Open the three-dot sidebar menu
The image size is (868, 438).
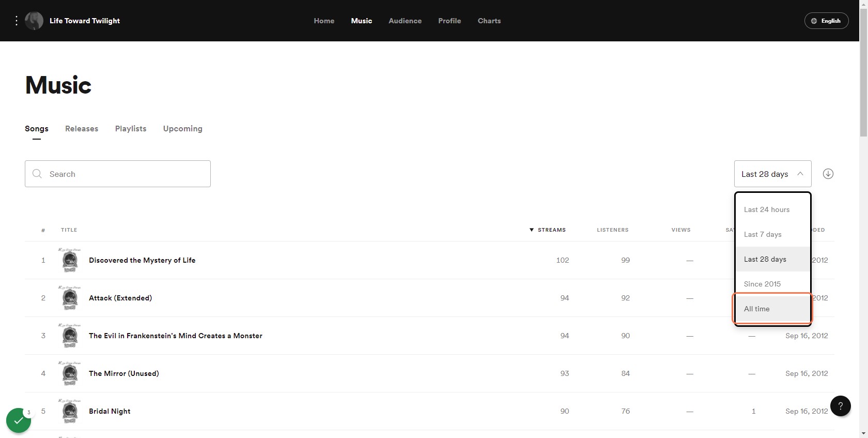coord(17,21)
